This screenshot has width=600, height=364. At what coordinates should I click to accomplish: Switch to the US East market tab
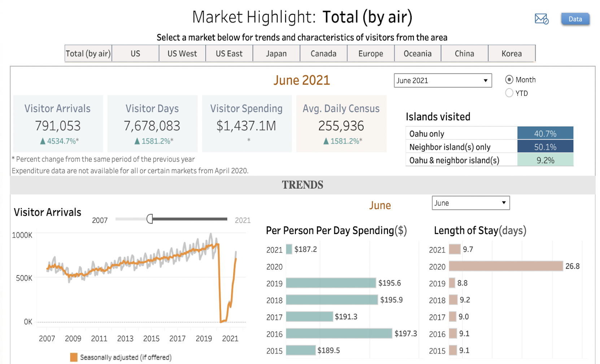tap(229, 53)
